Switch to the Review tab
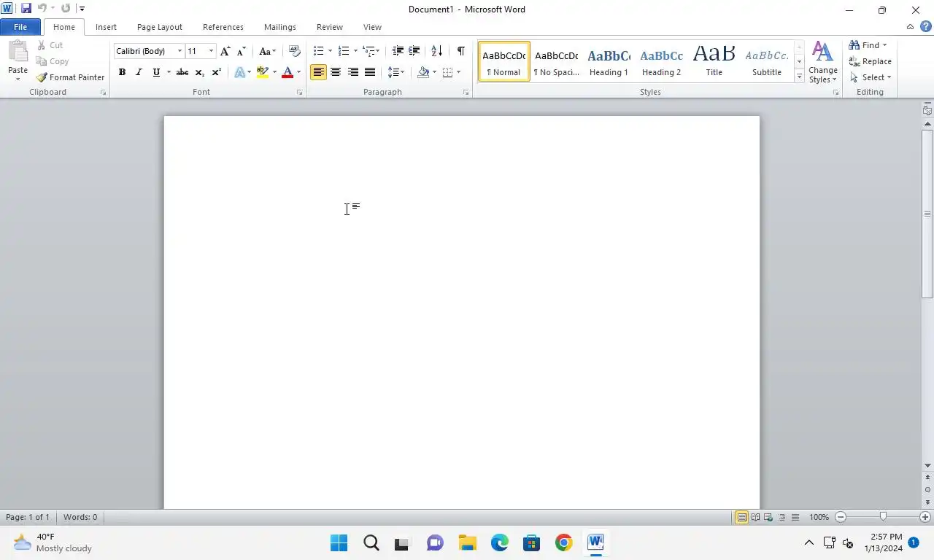 (x=330, y=27)
